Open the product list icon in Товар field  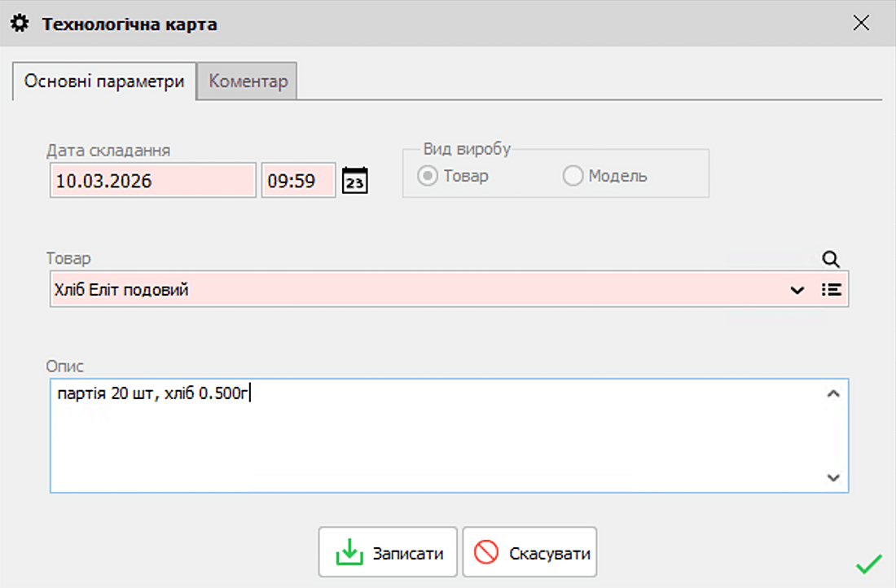(831, 289)
